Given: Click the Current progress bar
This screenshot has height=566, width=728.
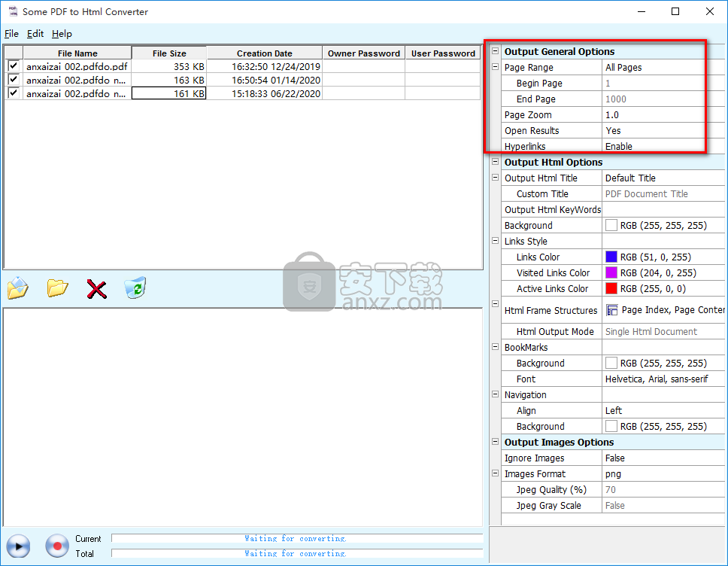Looking at the screenshot, I should coord(297,538).
